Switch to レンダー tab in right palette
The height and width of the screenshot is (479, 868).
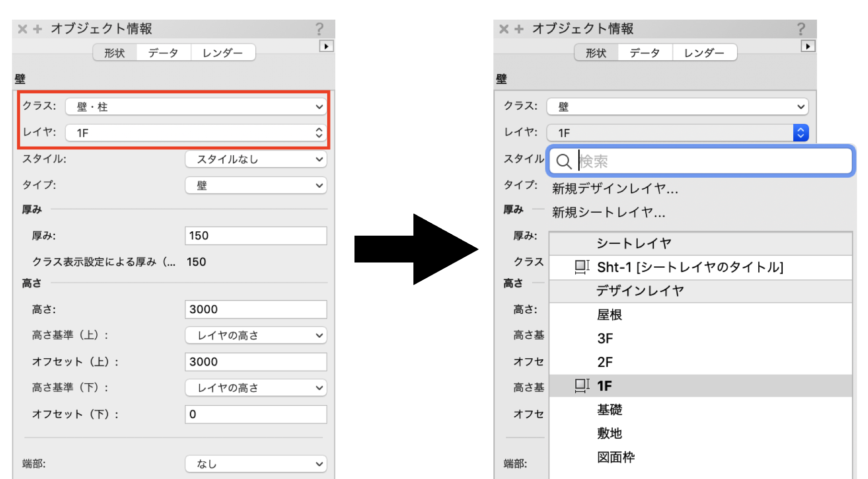(704, 53)
